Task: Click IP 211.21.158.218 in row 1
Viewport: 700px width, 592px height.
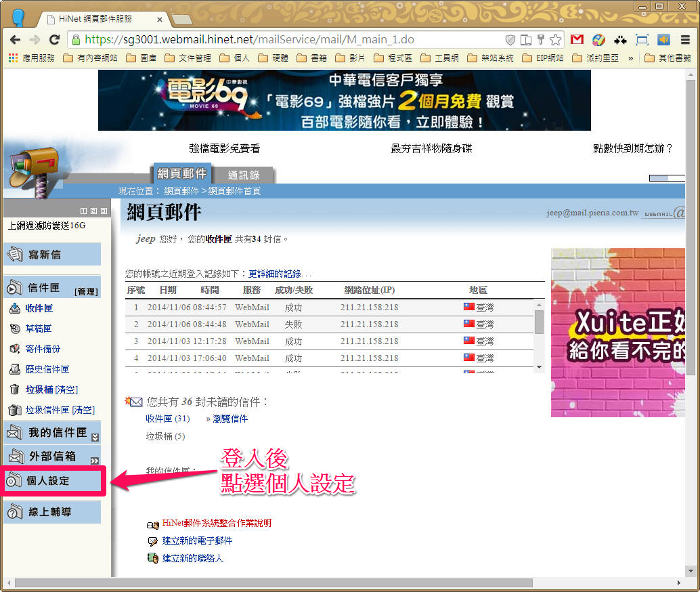Action: click(x=369, y=308)
